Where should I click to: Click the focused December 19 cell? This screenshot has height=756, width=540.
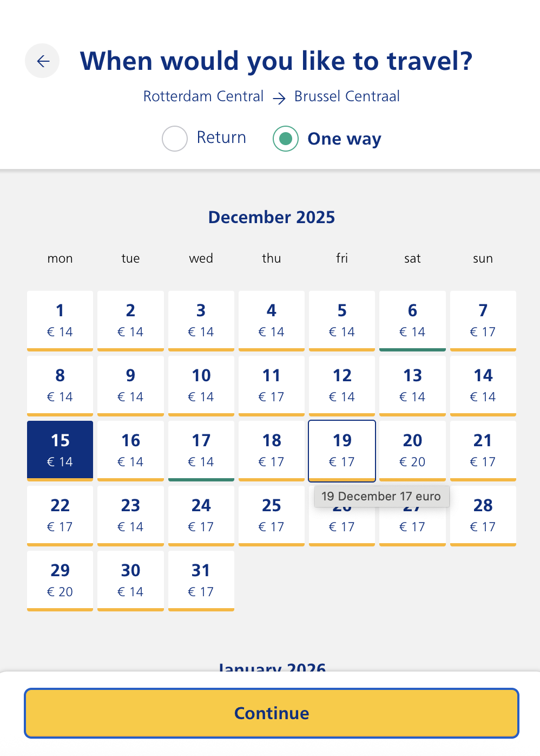[x=342, y=450]
